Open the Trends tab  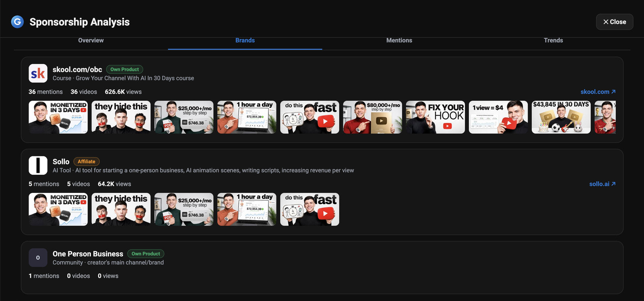(x=553, y=40)
